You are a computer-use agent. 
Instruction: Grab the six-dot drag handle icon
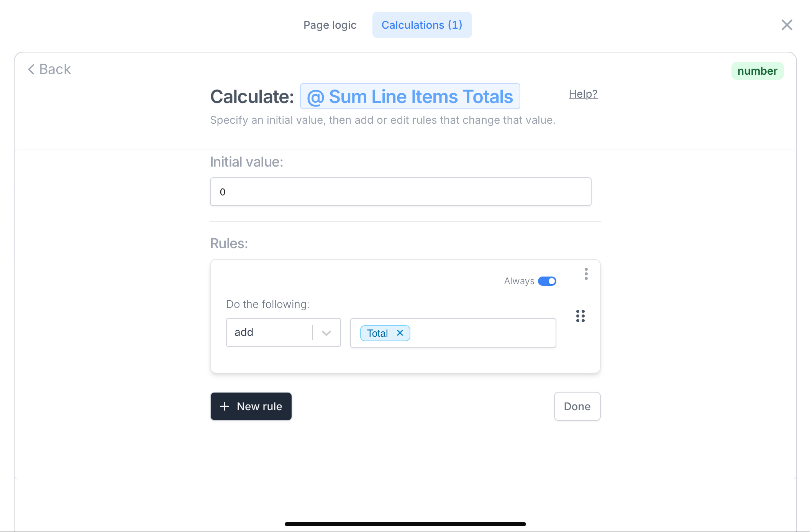pyautogui.click(x=580, y=316)
